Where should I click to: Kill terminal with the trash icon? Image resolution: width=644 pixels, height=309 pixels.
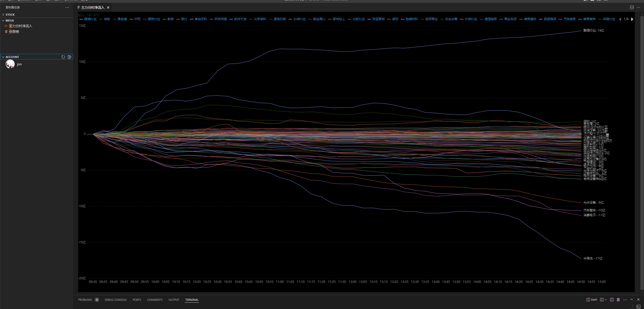coord(618,300)
